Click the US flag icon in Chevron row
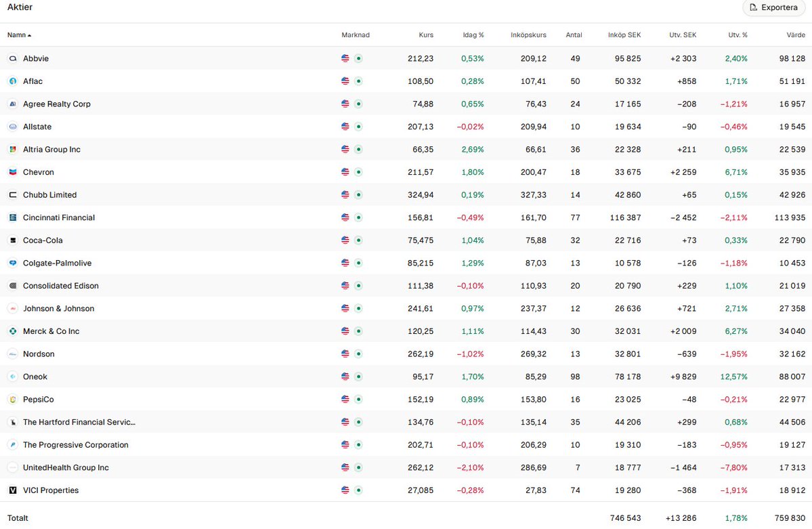The image size is (812, 529). point(345,172)
